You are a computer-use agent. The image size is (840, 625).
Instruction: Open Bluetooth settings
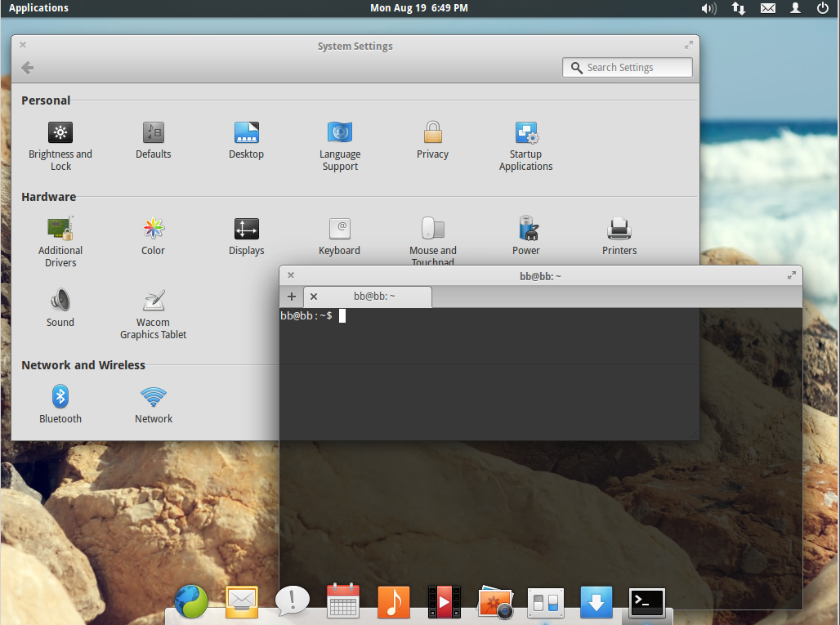click(x=60, y=397)
